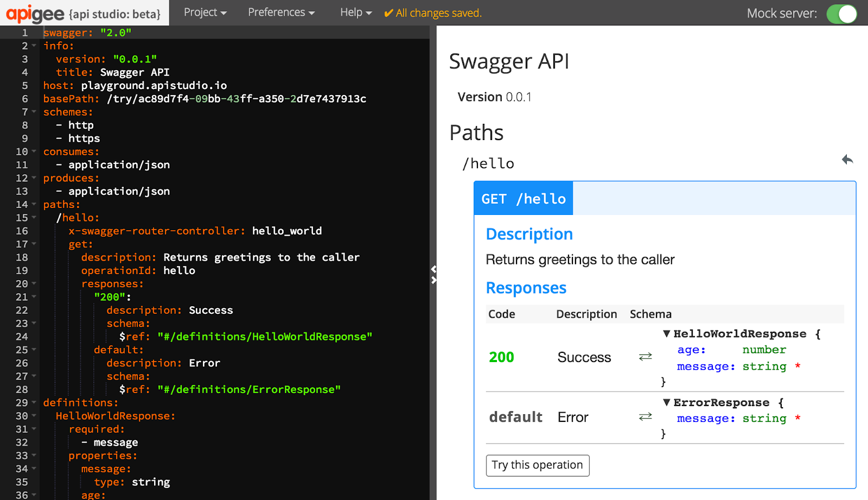Click the GET /hello operation header

(x=524, y=199)
